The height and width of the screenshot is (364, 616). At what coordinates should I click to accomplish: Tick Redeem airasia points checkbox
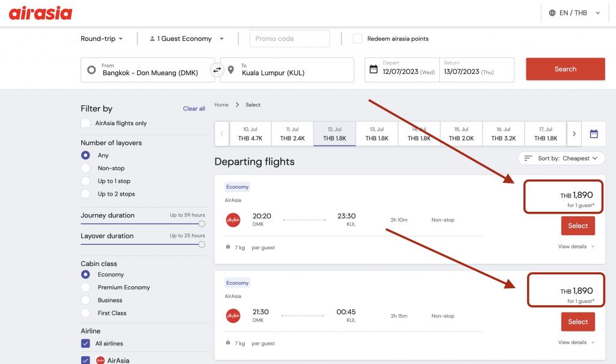point(357,39)
